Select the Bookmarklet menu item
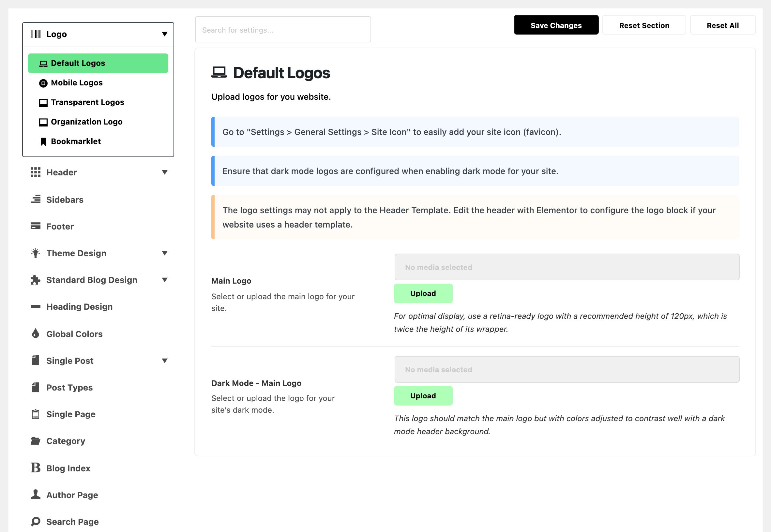771x532 pixels. click(x=98, y=141)
